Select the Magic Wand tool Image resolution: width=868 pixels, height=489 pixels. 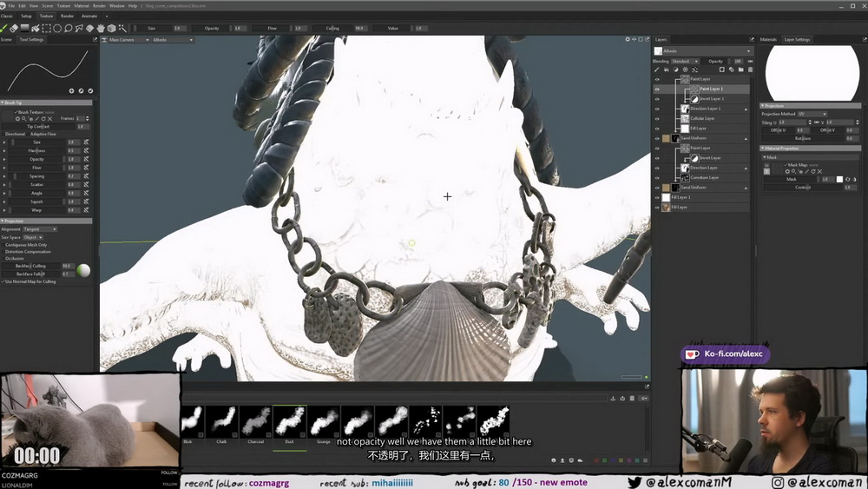(x=122, y=29)
